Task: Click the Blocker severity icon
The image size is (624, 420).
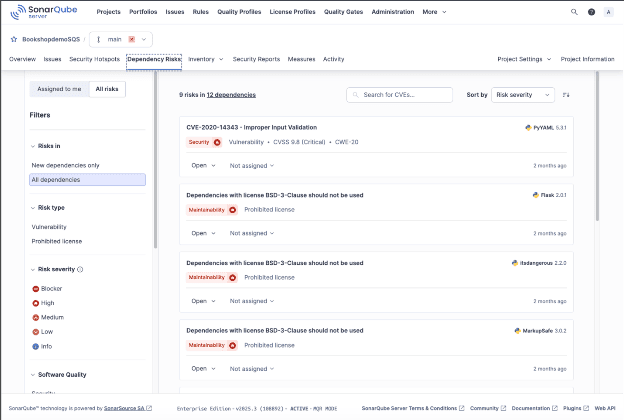Action: pos(35,289)
